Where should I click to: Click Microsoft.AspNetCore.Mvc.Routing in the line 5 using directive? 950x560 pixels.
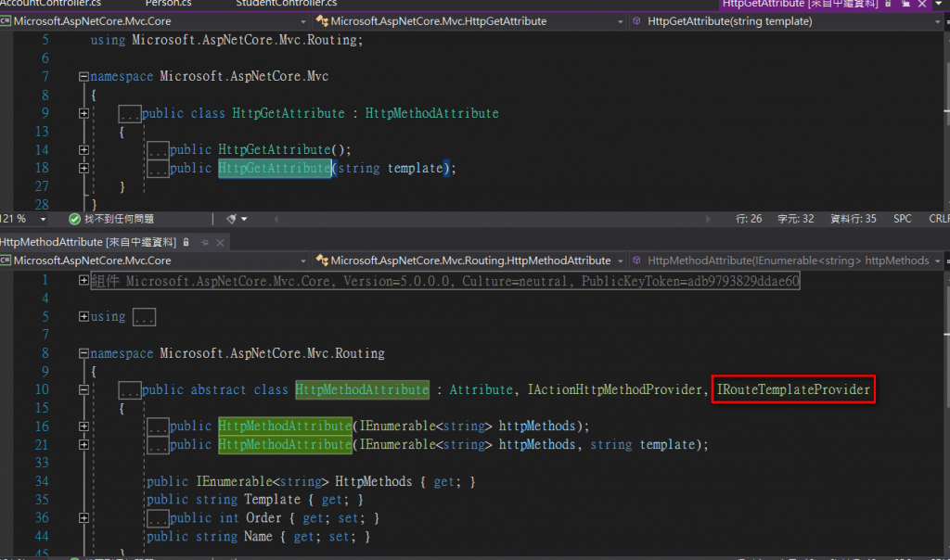pyautogui.click(x=245, y=40)
